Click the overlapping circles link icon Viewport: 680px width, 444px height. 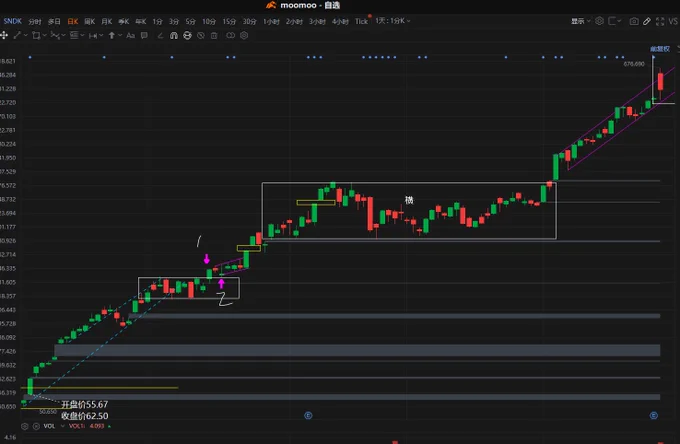click(x=231, y=36)
